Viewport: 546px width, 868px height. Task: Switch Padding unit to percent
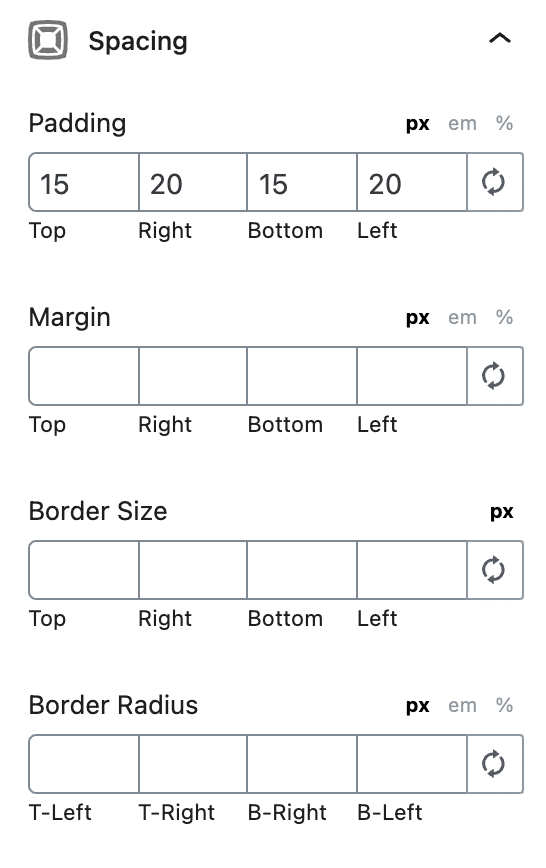504,123
